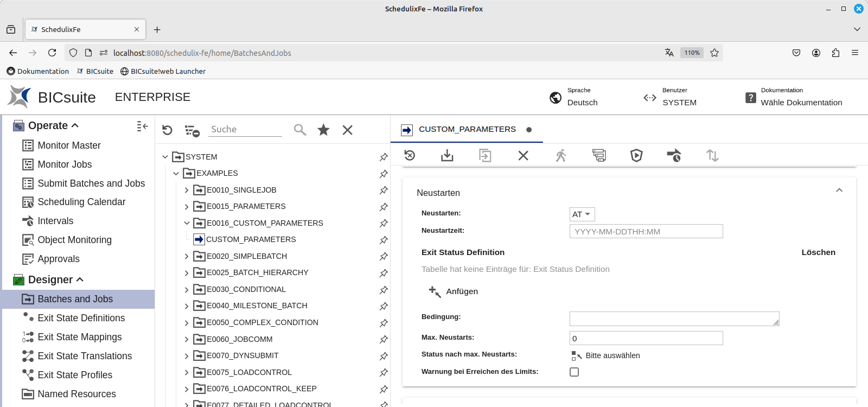Click the magnifier search icon
Viewport: 868px width, 407px height.
(300, 130)
